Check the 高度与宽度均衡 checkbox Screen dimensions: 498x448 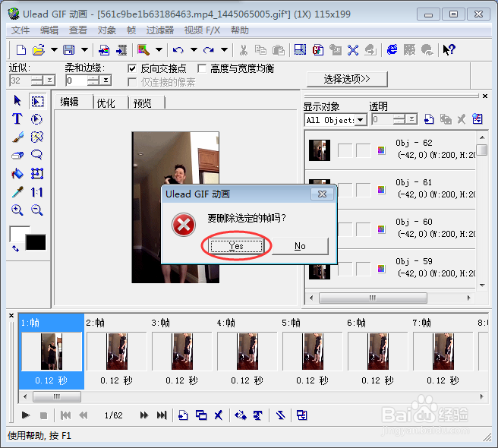click(202, 68)
